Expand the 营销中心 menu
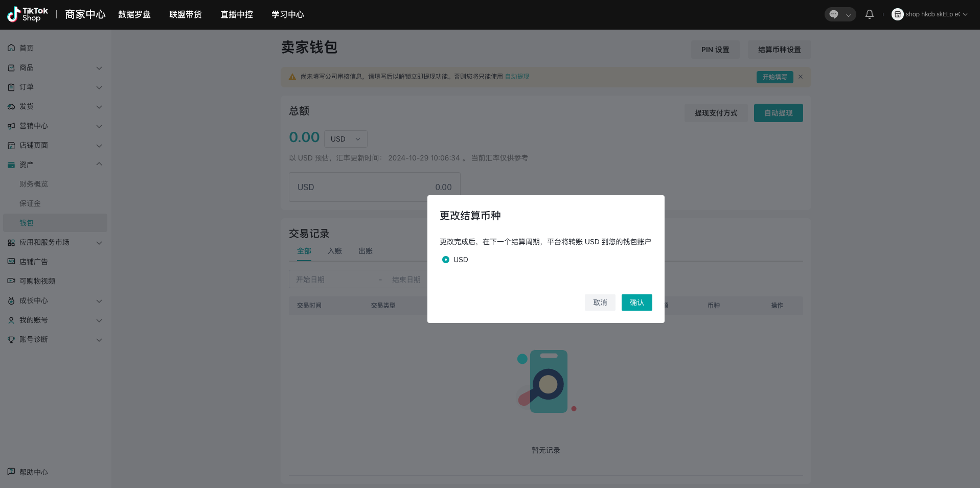Screen dimensions: 980x488 pyautogui.click(x=99, y=126)
